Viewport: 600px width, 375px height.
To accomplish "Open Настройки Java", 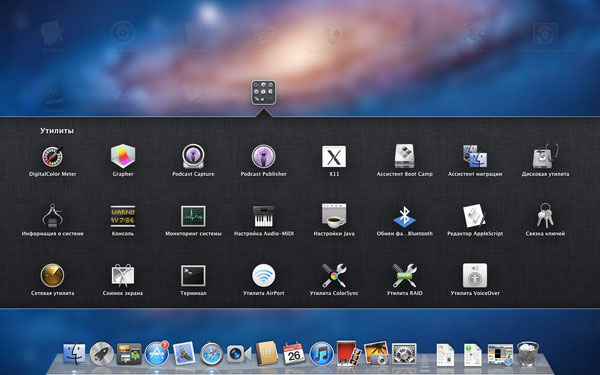I will tap(334, 216).
